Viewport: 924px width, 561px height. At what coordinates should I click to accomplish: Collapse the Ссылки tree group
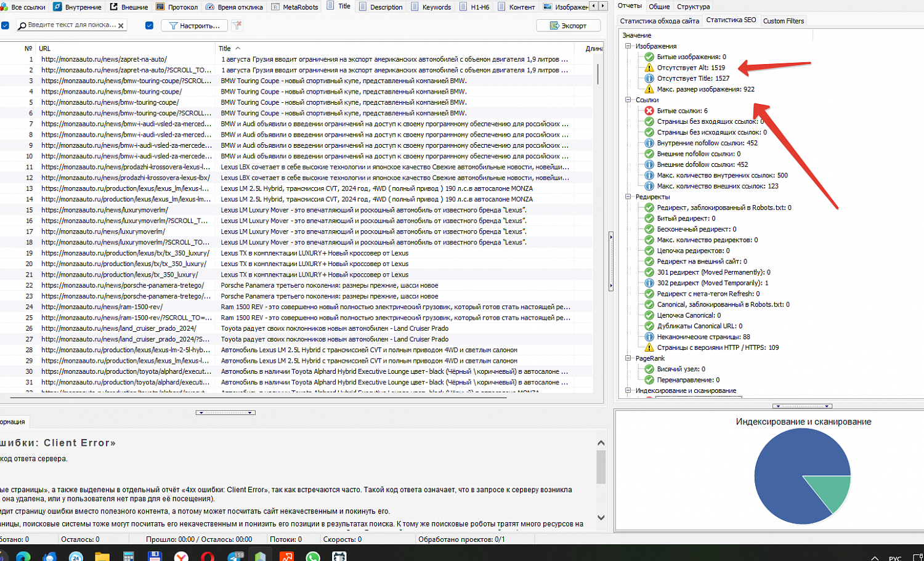click(x=628, y=100)
